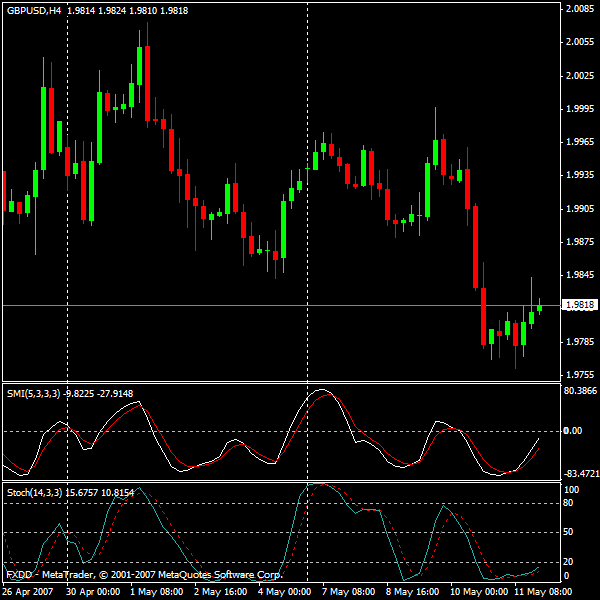Click Stochastic scale level 50
Screen dimensions: 600x600
(568, 532)
